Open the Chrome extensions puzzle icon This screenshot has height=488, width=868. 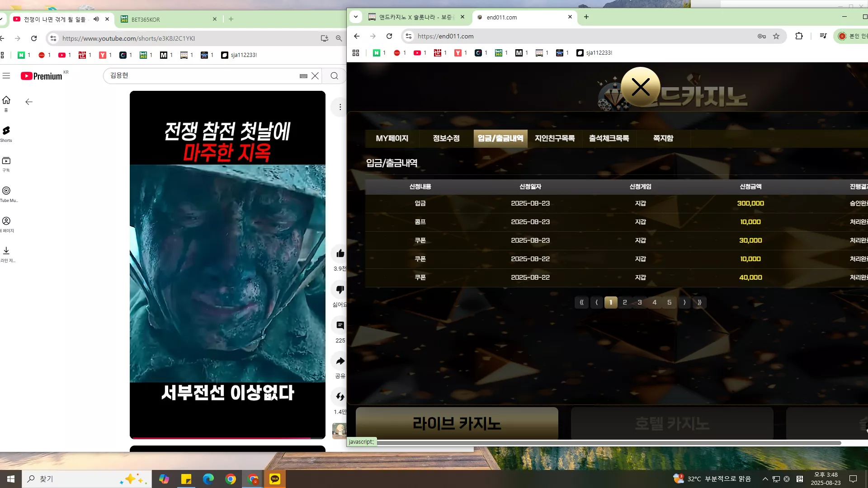(799, 36)
